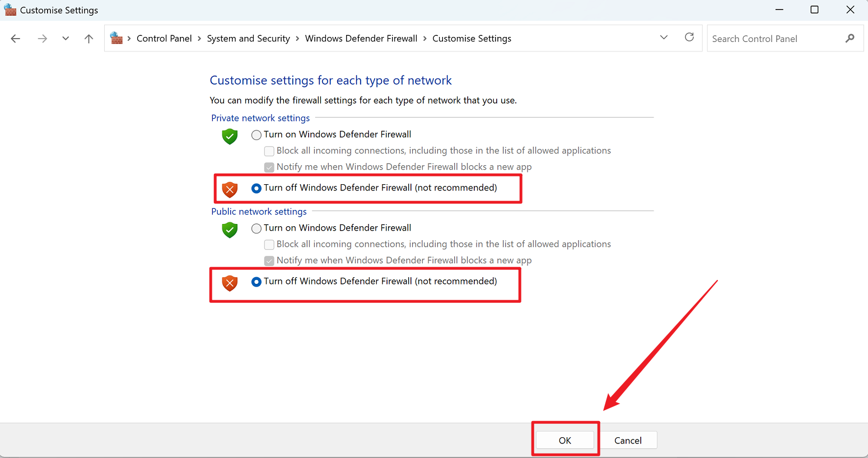Viewport: 868px width, 458px height.
Task: Expand the address bar history dropdown
Action: [x=664, y=38]
